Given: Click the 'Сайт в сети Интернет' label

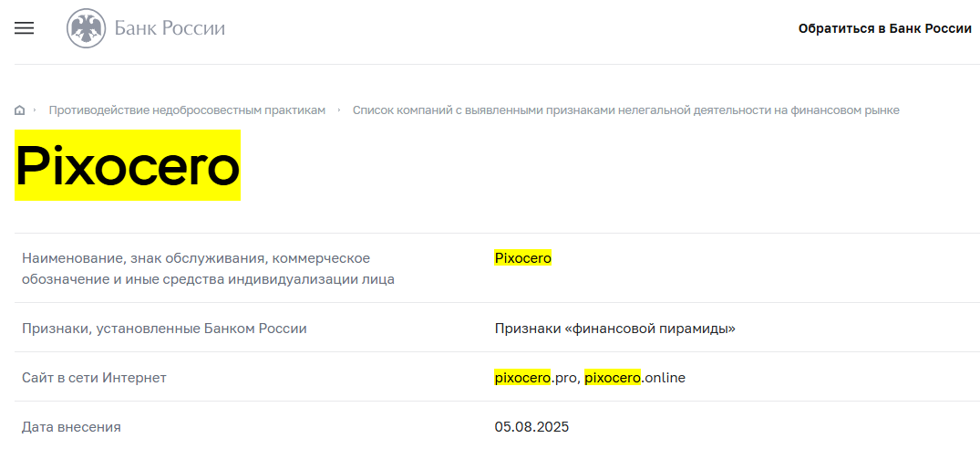Looking at the screenshot, I should coord(95,378).
